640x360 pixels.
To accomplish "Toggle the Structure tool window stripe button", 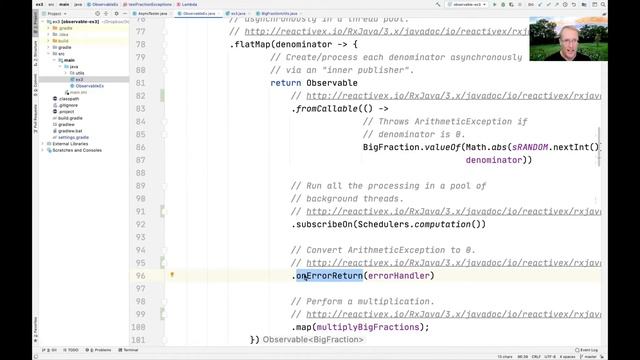I will [36, 54].
